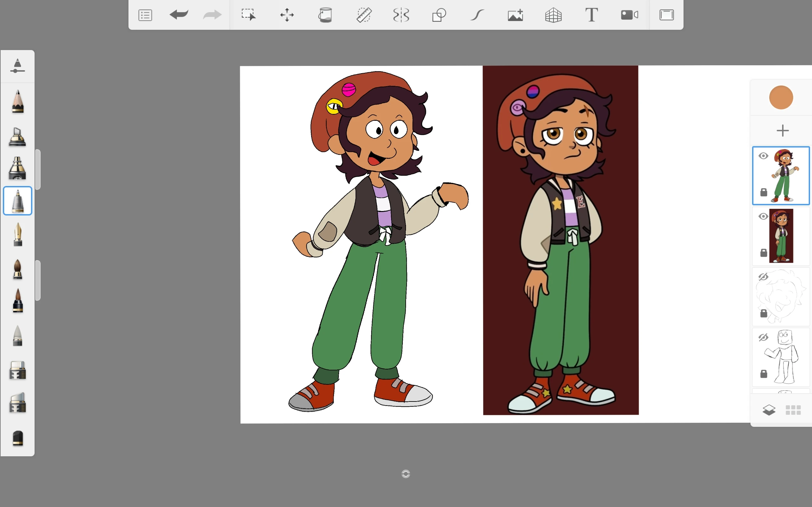This screenshot has width=812, height=507.
Task: Click the Import Image icon
Action: click(x=515, y=15)
